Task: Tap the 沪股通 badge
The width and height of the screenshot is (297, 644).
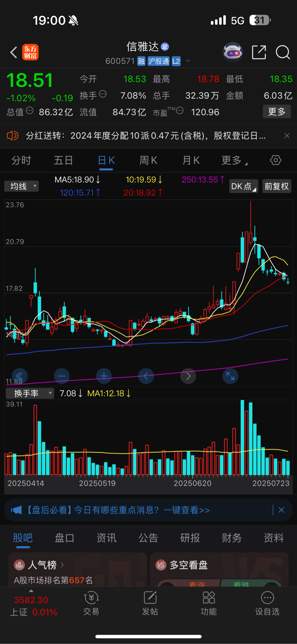Action: pyautogui.click(x=159, y=61)
